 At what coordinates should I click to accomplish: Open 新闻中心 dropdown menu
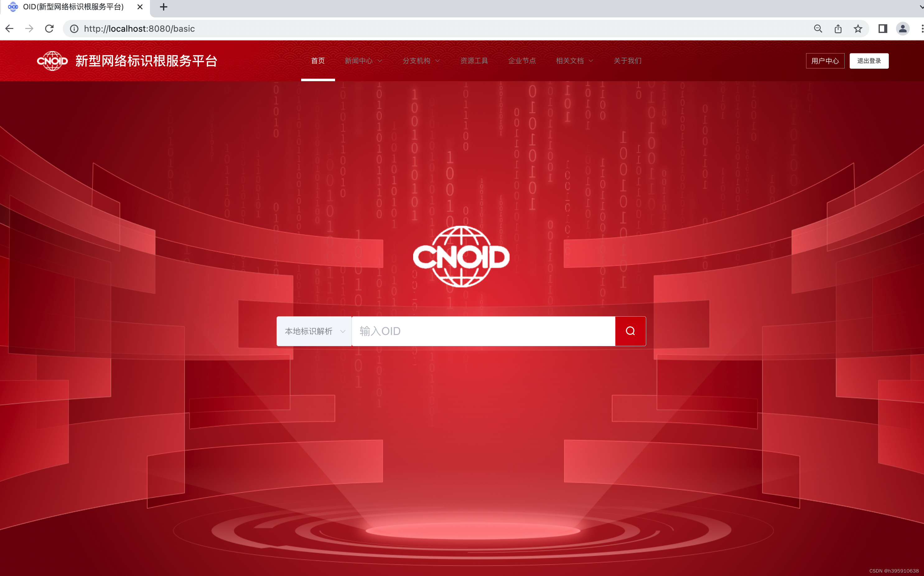(x=364, y=61)
